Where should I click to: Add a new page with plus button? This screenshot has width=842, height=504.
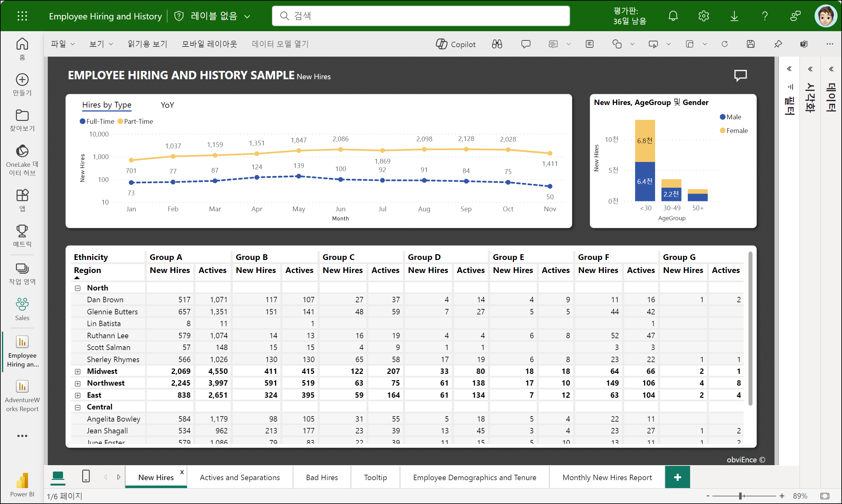tap(677, 477)
